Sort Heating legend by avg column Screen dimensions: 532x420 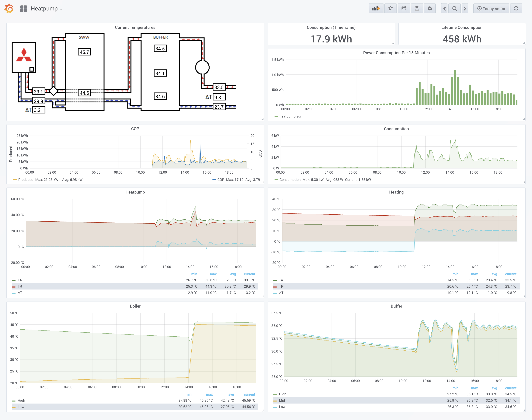click(494, 274)
